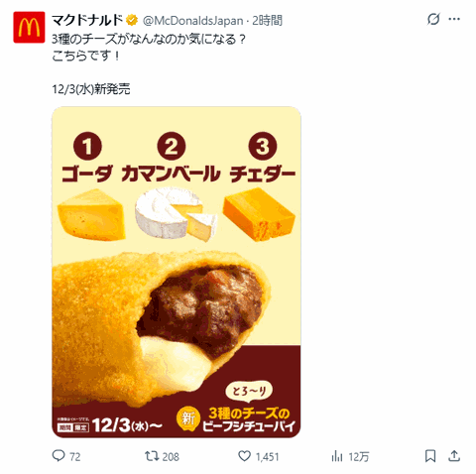476x474 pixels.
Task: Open the 2時間 timestamp link
Action: (x=268, y=21)
